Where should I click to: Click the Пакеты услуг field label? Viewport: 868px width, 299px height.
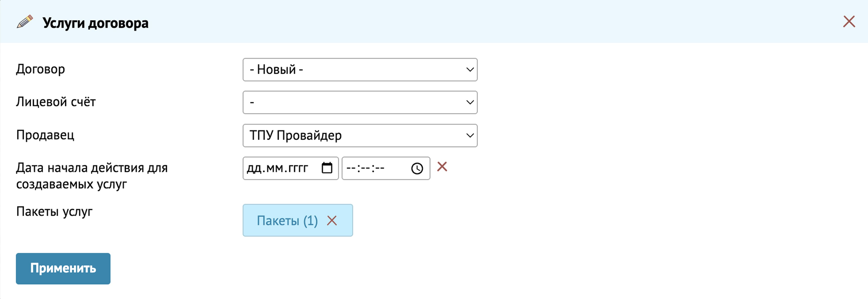[54, 211]
